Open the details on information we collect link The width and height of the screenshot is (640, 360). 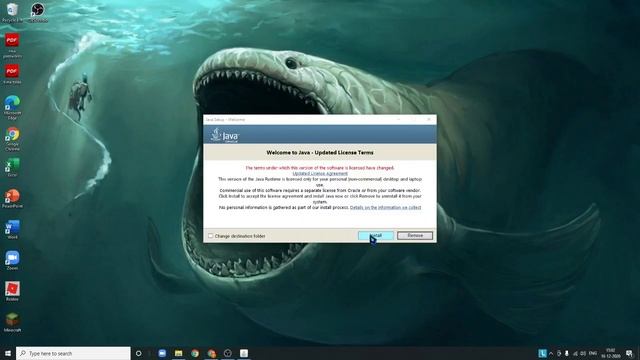point(385,207)
